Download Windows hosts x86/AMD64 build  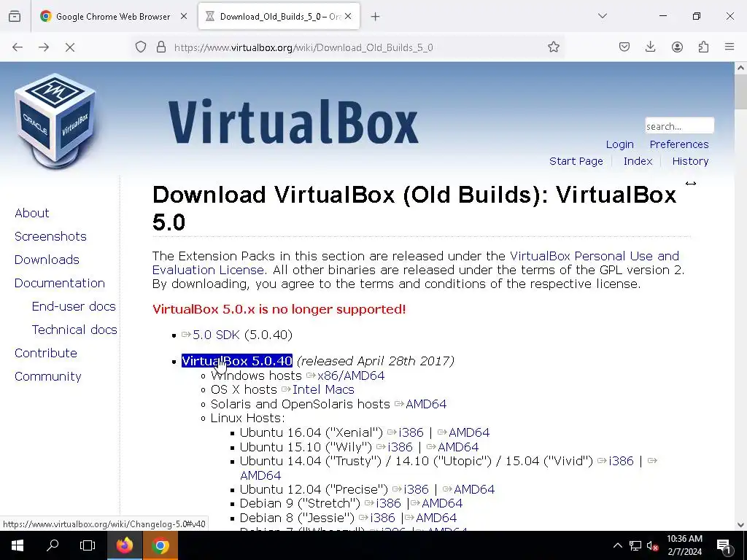click(x=351, y=376)
